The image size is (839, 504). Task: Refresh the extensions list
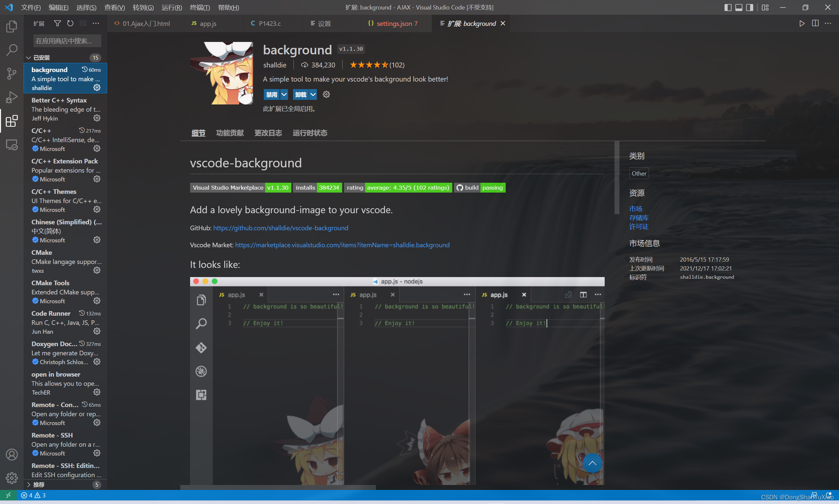coord(70,24)
